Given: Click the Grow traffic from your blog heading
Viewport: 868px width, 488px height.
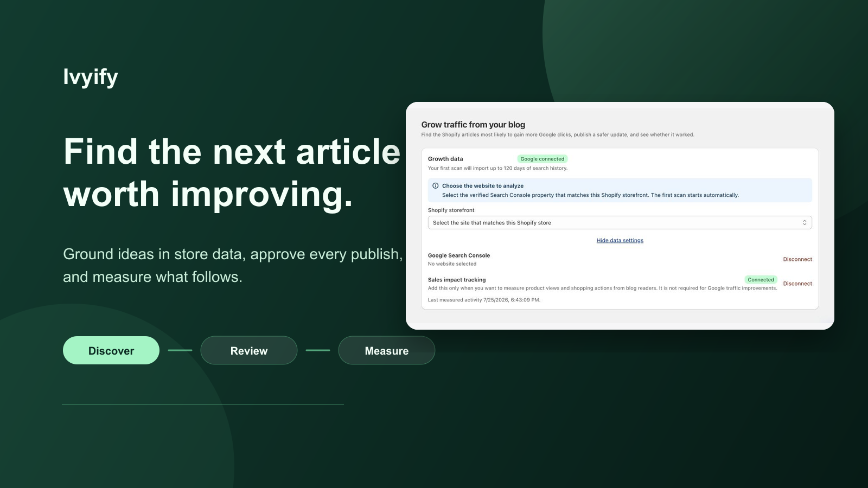Looking at the screenshot, I should click(x=473, y=125).
